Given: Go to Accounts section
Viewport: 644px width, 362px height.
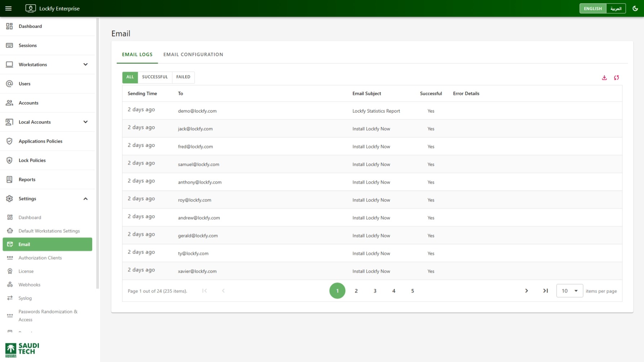Looking at the screenshot, I should click(x=48, y=103).
